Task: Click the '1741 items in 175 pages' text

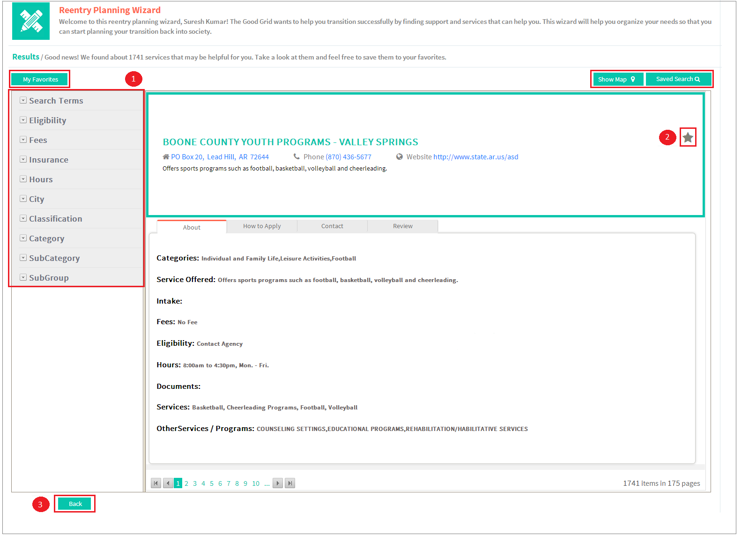Action: tap(661, 483)
